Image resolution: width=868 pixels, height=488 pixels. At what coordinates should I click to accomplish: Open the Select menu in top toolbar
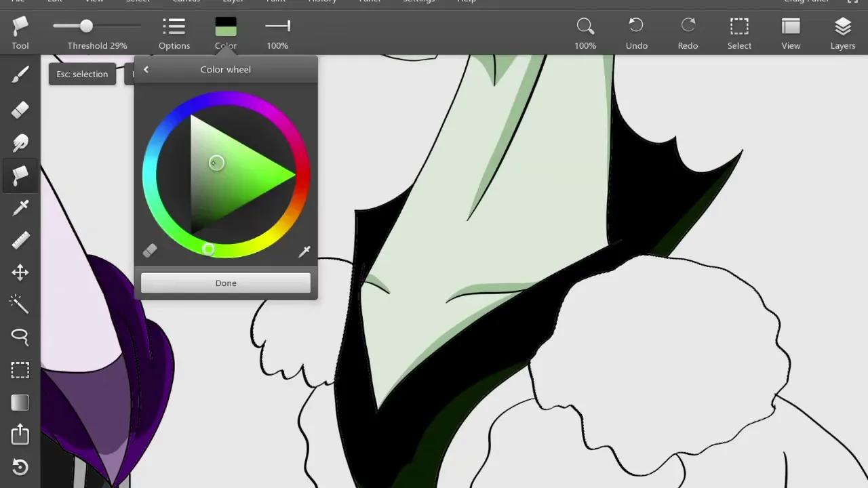pos(739,33)
